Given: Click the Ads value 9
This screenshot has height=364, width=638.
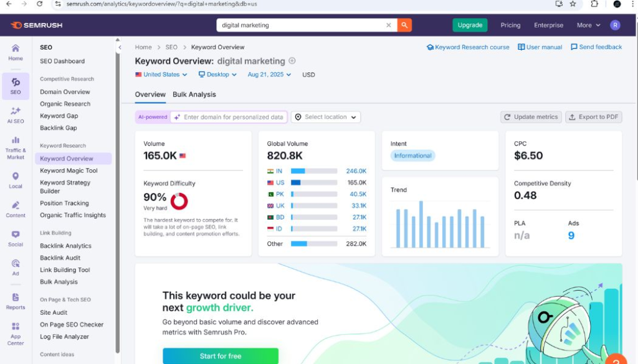Looking at the screenshot, I should (571, 236).
